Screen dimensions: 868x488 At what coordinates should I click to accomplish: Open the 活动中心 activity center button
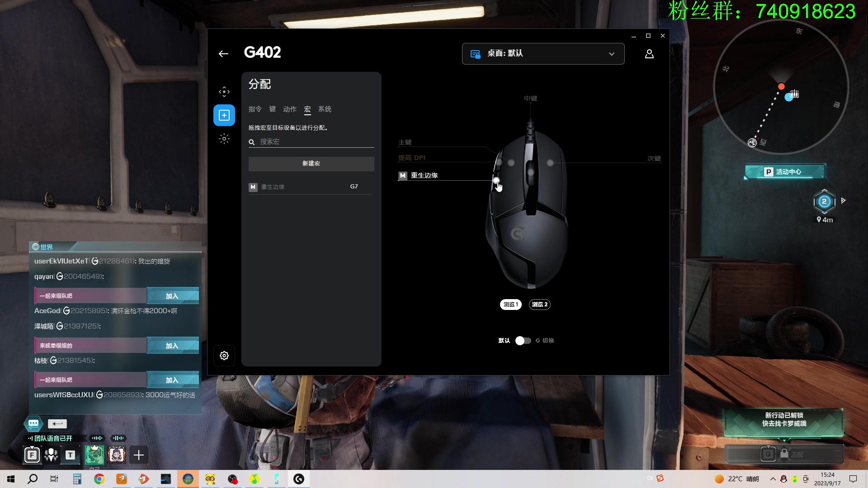coord(785,172)
